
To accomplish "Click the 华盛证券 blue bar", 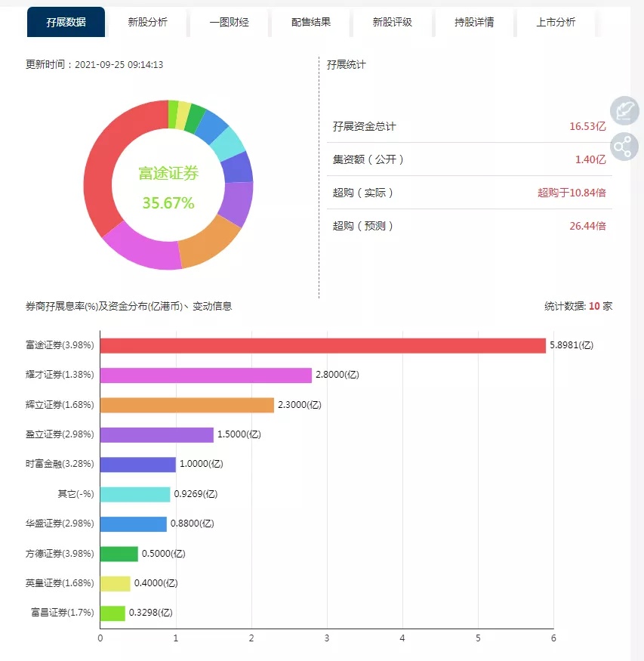I will pyautogui.click(x=134, y=524).
